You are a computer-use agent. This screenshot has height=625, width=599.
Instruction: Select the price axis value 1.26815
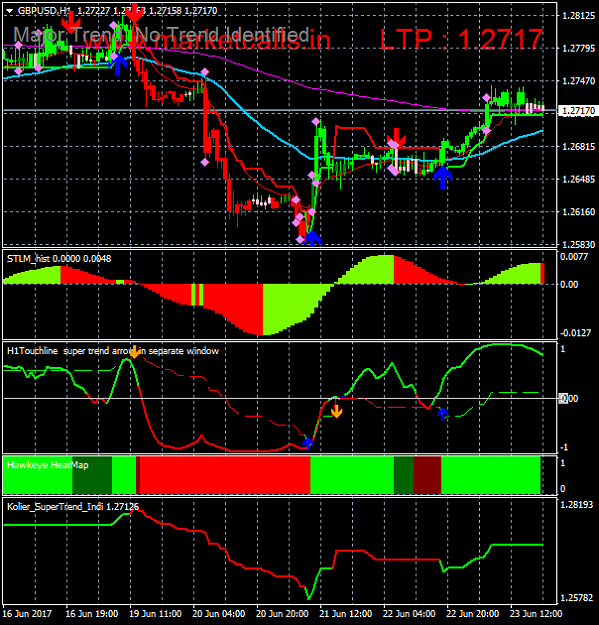point(578,147)
